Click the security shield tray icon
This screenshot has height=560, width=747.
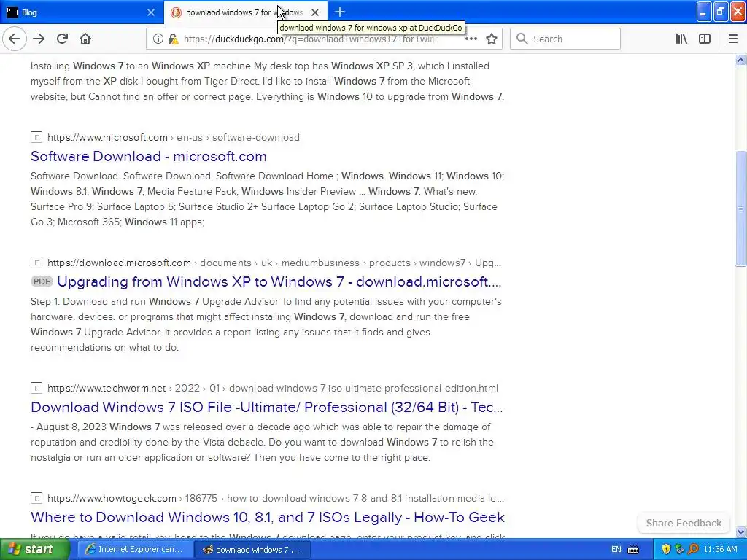tap(666, 550)
